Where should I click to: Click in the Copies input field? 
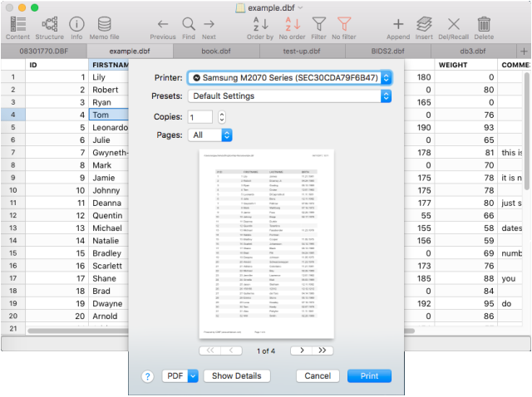pyautogui.click(x=199, y=117)
